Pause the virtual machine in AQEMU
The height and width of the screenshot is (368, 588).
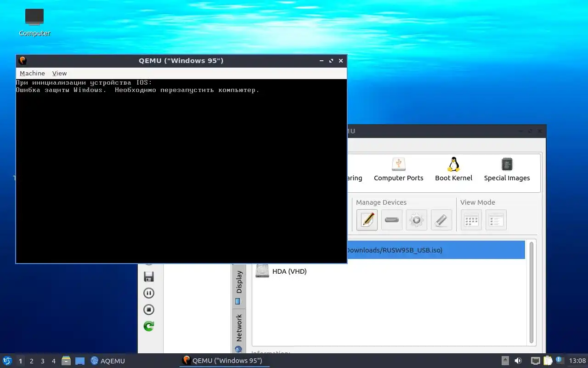click(149, 293)
